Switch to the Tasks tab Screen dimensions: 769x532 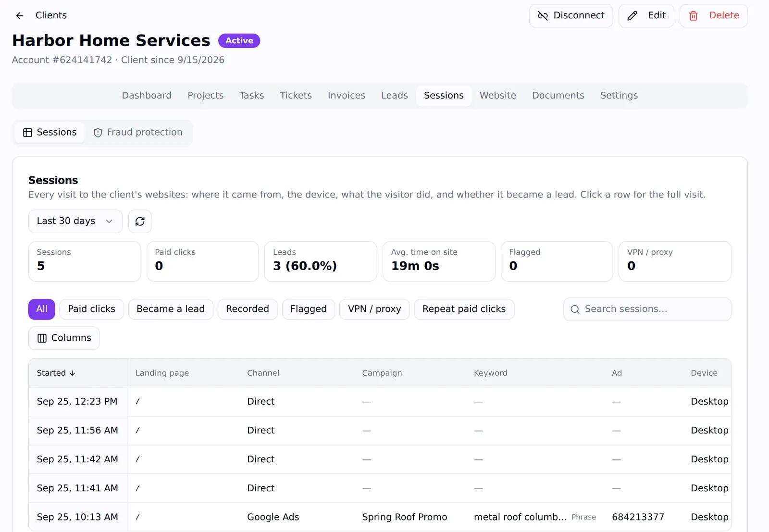(252, 96)
